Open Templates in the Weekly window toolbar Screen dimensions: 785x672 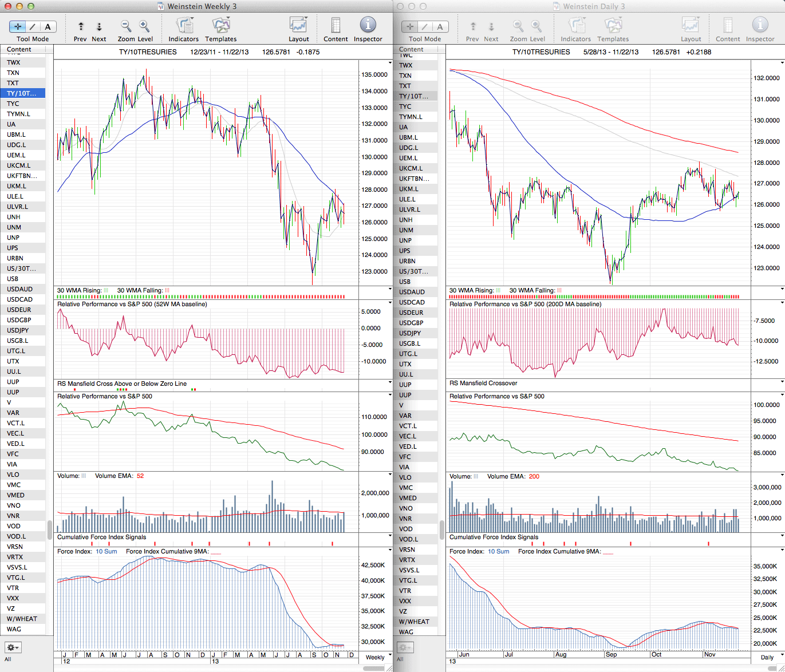(221, 26)
